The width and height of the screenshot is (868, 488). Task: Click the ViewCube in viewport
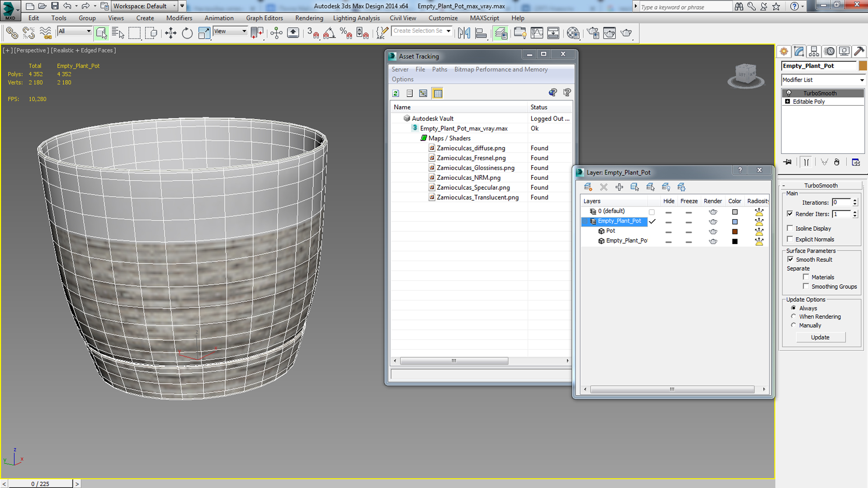coord(745,75)
